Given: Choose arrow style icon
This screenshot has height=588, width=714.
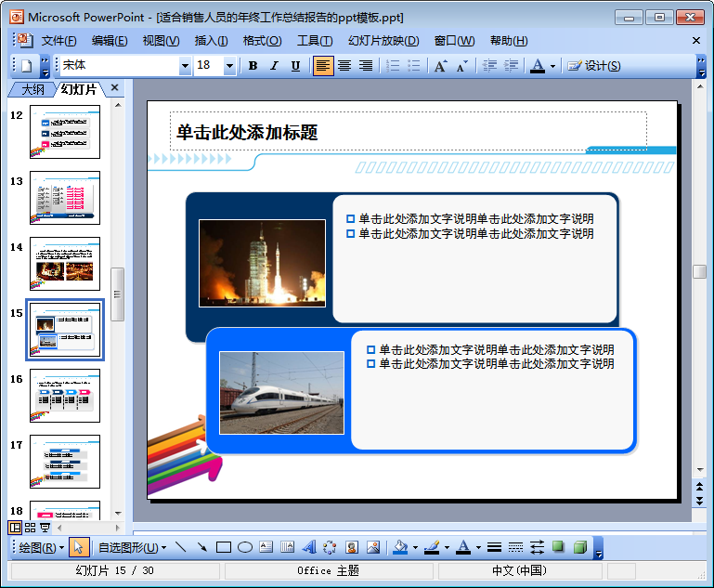Looking at the screenshot, I should click(537, 547).
